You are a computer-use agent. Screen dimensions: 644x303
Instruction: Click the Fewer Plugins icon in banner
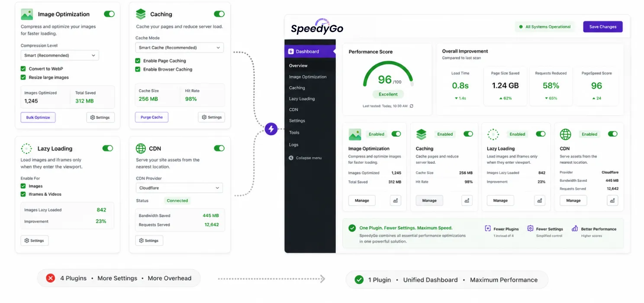pos(488,228)
